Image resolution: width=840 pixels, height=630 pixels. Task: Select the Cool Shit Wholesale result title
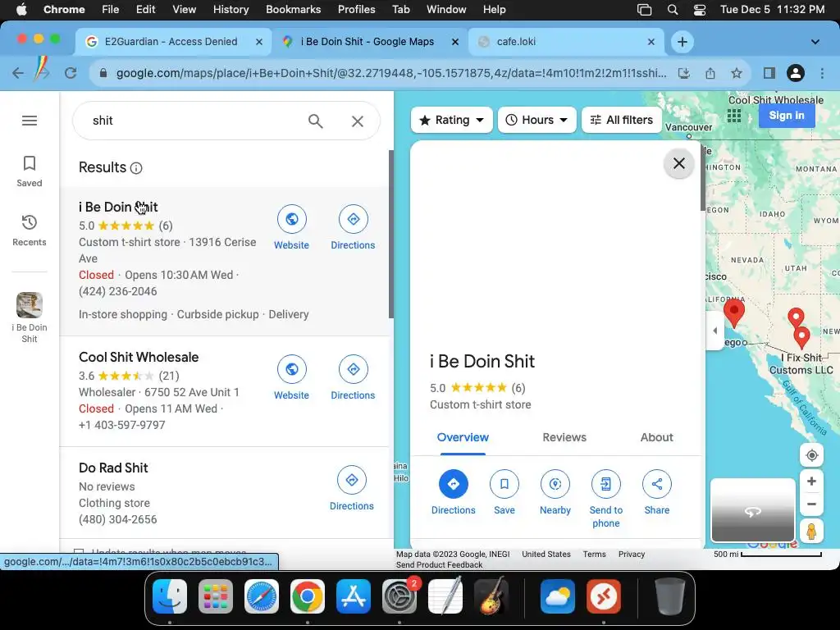139,358
